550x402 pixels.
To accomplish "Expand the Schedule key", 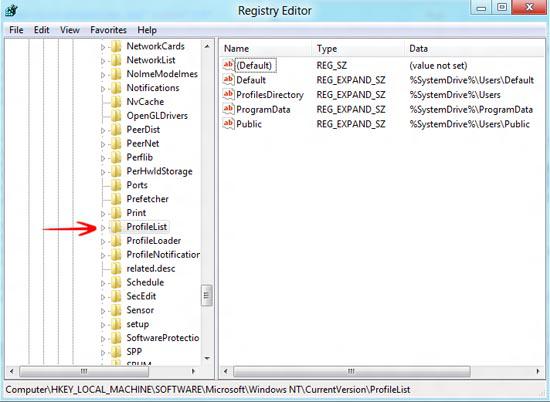I will coord(103,283).
